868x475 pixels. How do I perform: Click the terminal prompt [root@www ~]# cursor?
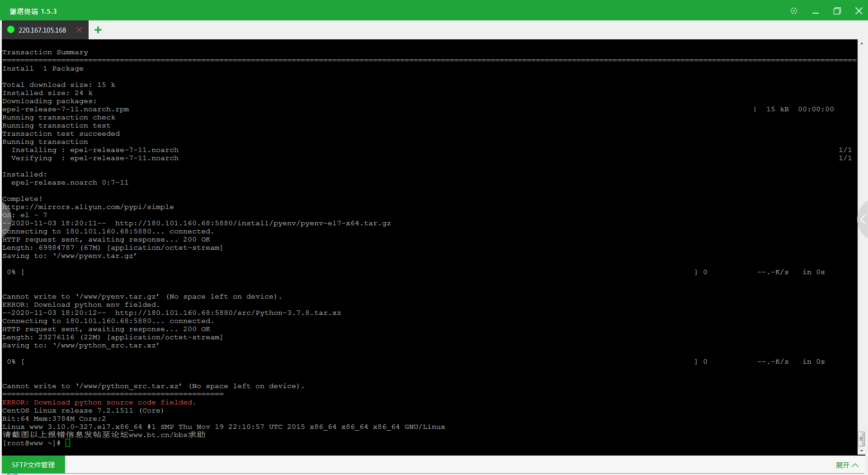click(68, 443)
